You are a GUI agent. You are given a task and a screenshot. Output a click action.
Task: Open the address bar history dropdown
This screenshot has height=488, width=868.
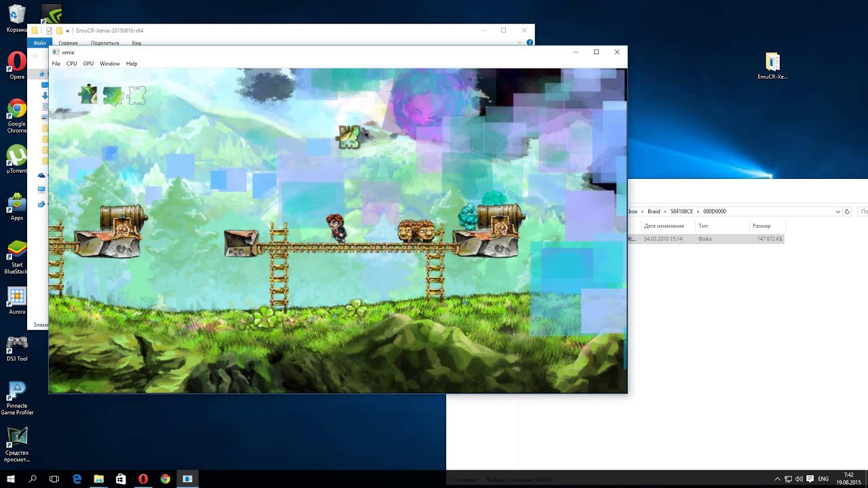point(838,211)
